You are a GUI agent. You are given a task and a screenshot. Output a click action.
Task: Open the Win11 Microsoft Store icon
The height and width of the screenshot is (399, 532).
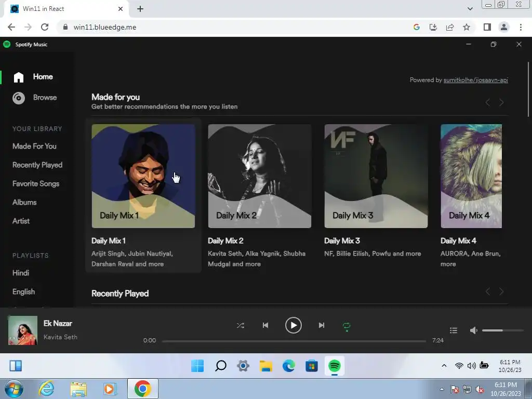312,366
